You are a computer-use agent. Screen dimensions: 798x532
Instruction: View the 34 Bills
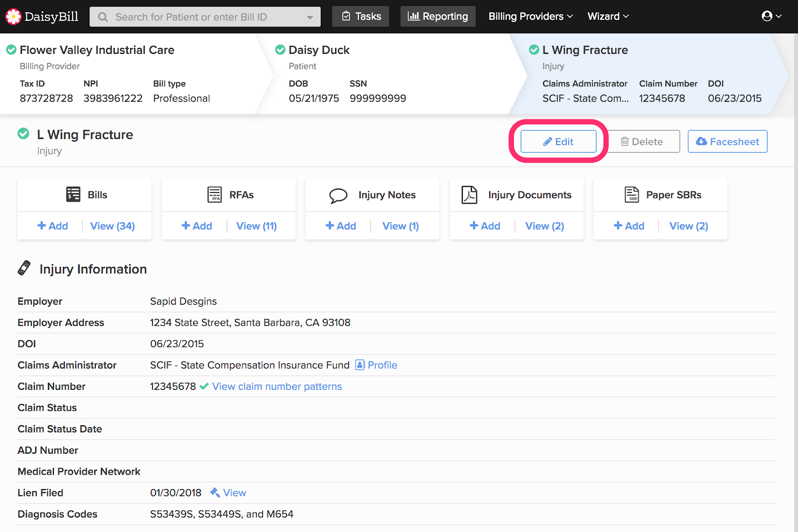113,226
